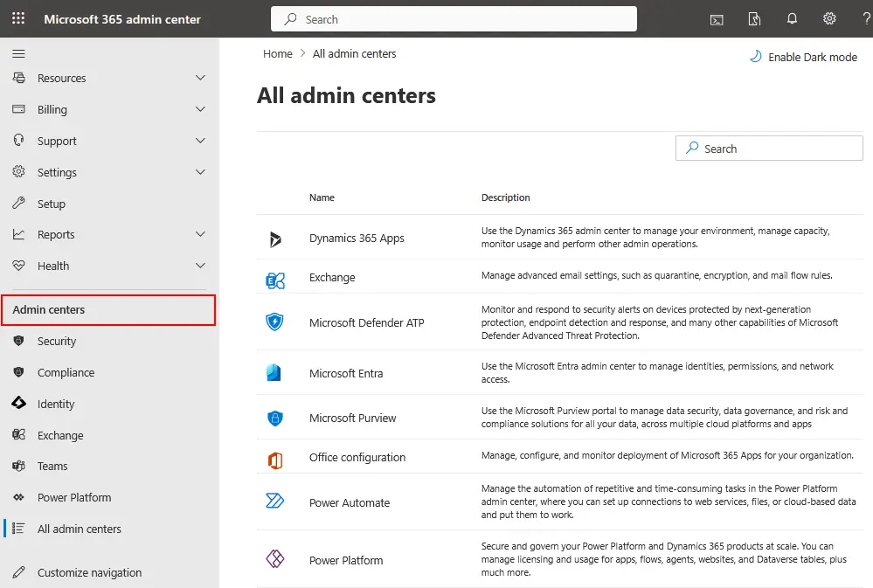Select Security in the navigation
Image resolution: width=873 pixels, height=588 pixels.
pos(57,341)
